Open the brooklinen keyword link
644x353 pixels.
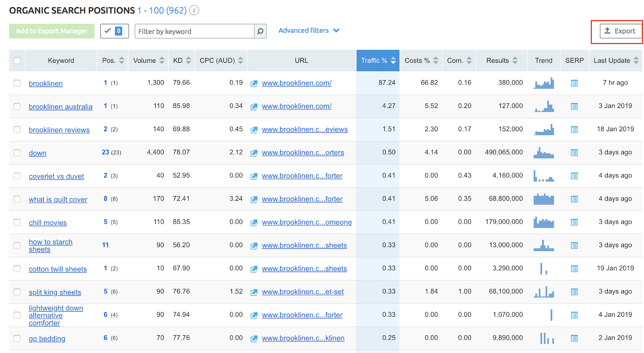46,84
